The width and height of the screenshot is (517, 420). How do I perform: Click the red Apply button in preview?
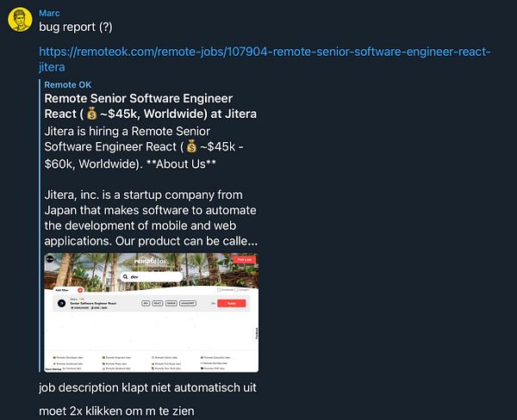233,304
